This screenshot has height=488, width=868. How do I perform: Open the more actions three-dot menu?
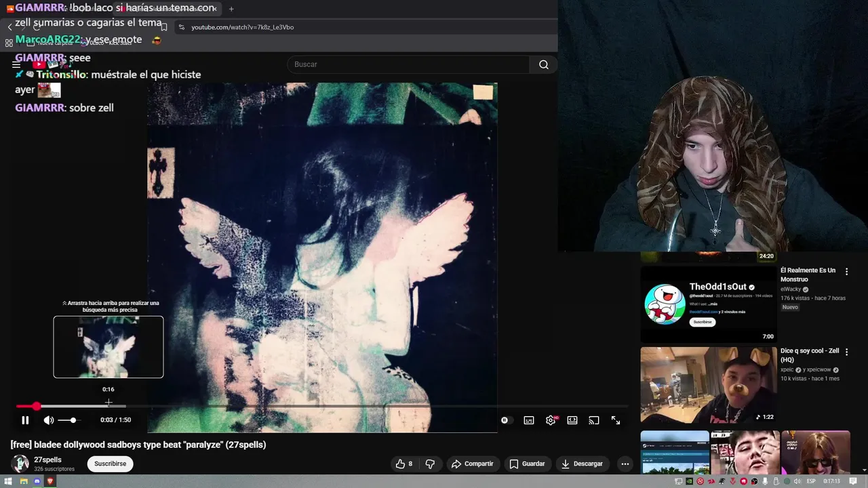click(x=625, y=464)
